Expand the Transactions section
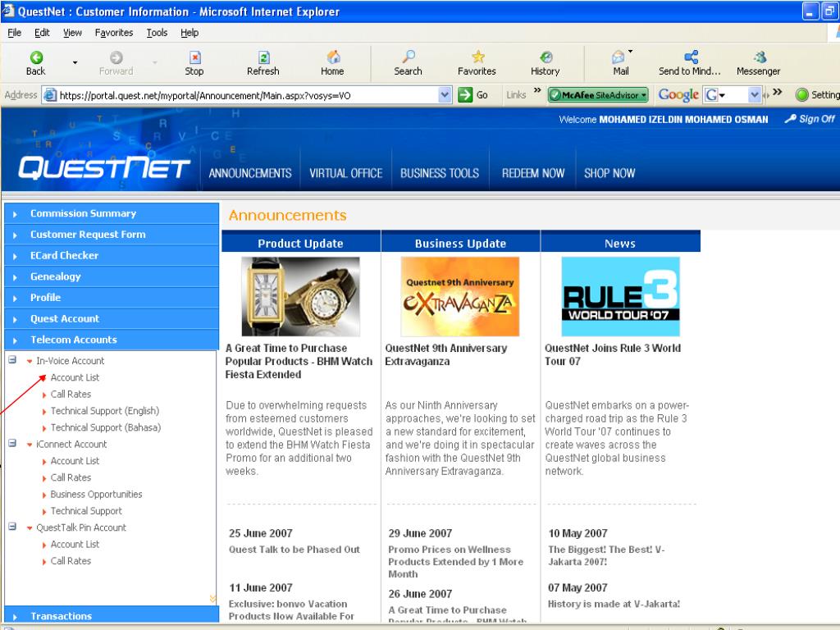Screen dimensions: 840x630 [x=112, y=615]
